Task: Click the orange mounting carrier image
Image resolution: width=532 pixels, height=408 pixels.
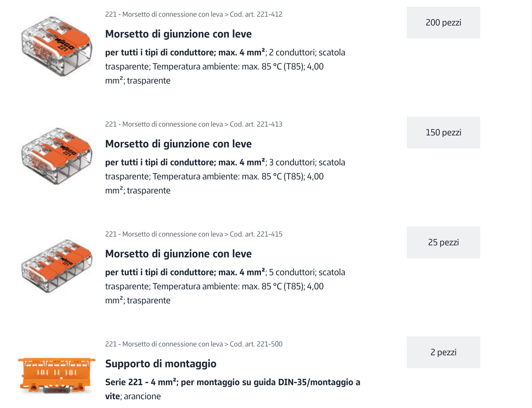Action: 57,375
